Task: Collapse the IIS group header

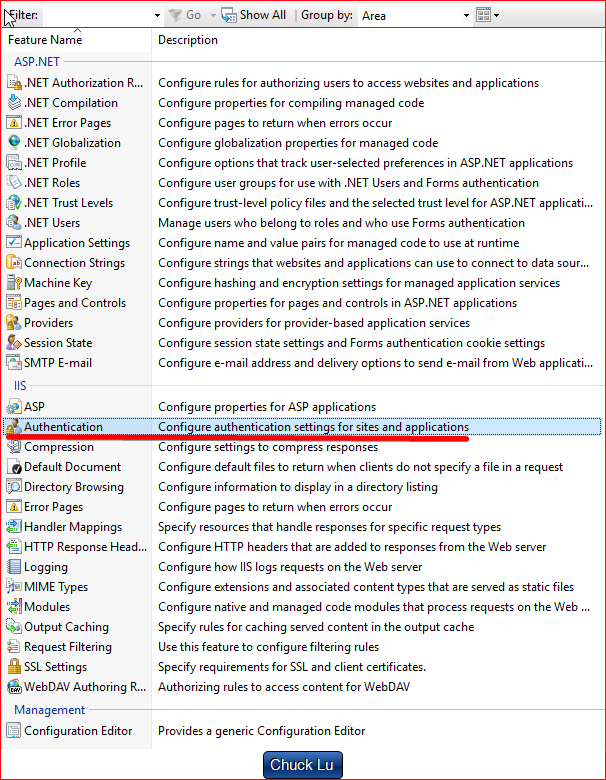Action: pos(20,386)
